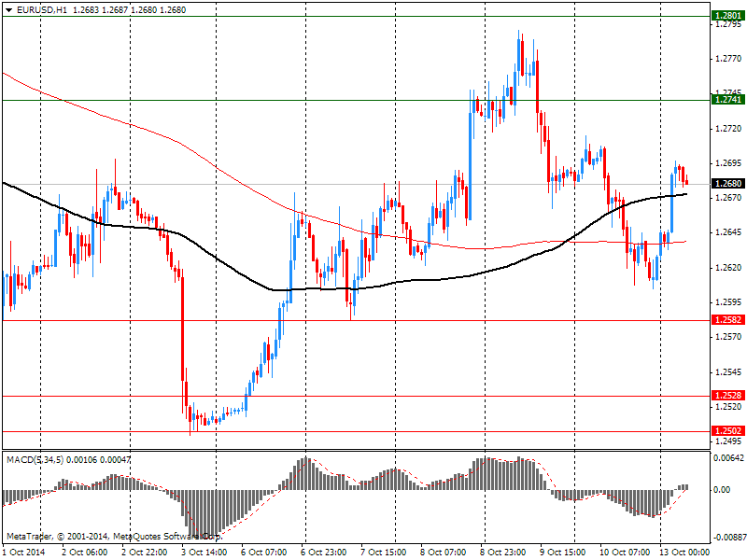Screen dimensions: 747x560
Task: Click the chart menu triangle beside EURUSD,H1
Action: (x=9, y=10)
